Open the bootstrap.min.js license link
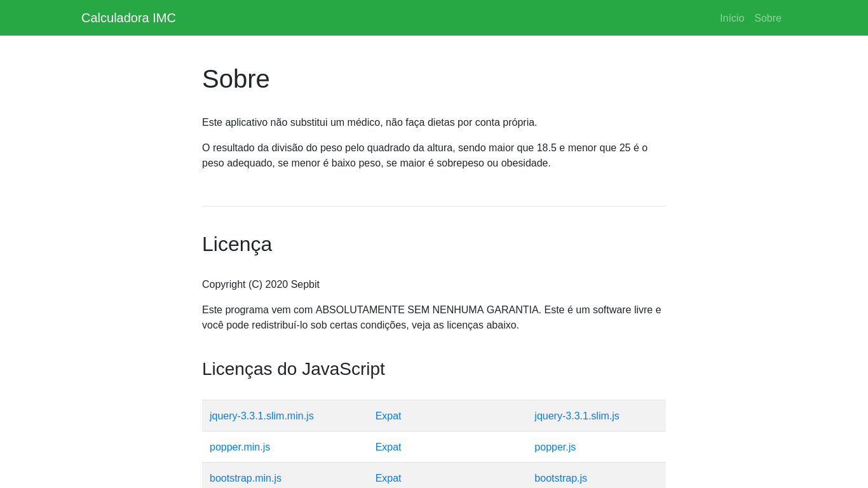Image resolution: width=868 pixels, height=488 pixels. 245,478
